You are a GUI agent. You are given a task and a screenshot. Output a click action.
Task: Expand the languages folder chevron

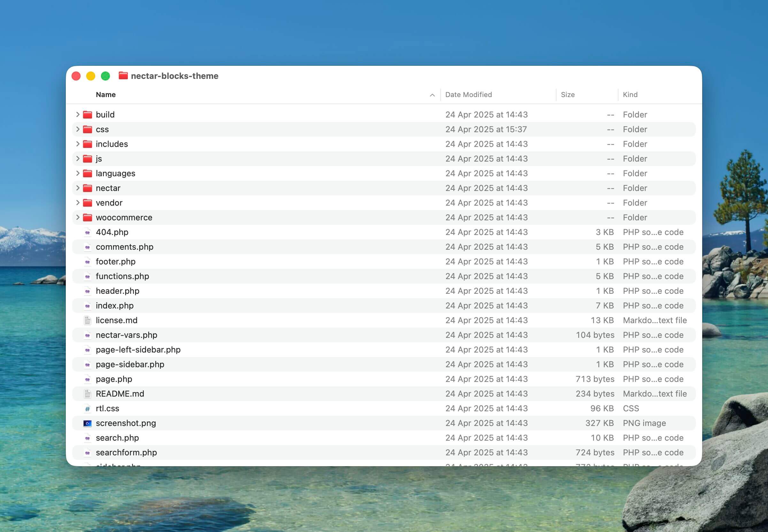click(77, 173)
